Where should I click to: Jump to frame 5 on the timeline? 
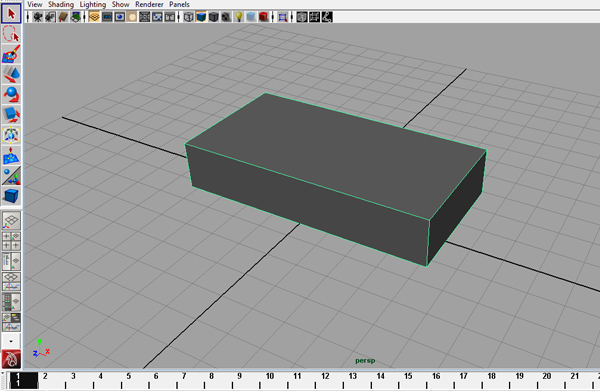click(x=129, y=376)
